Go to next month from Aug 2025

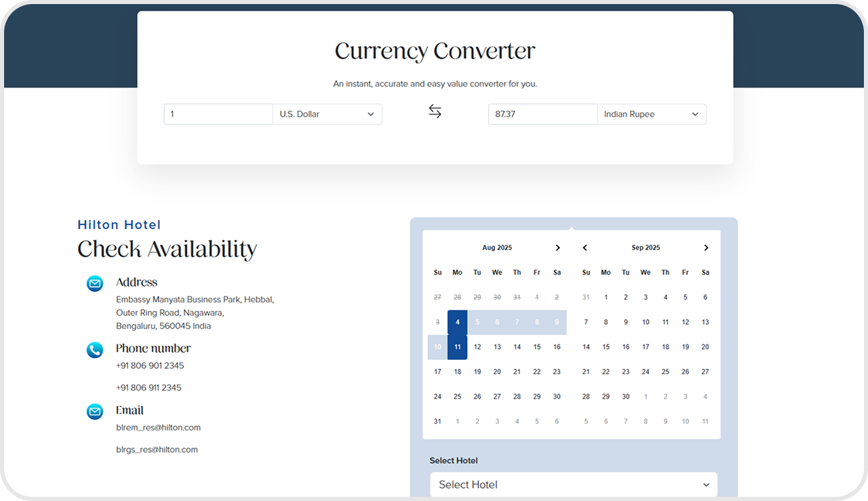tap(557, 247)
